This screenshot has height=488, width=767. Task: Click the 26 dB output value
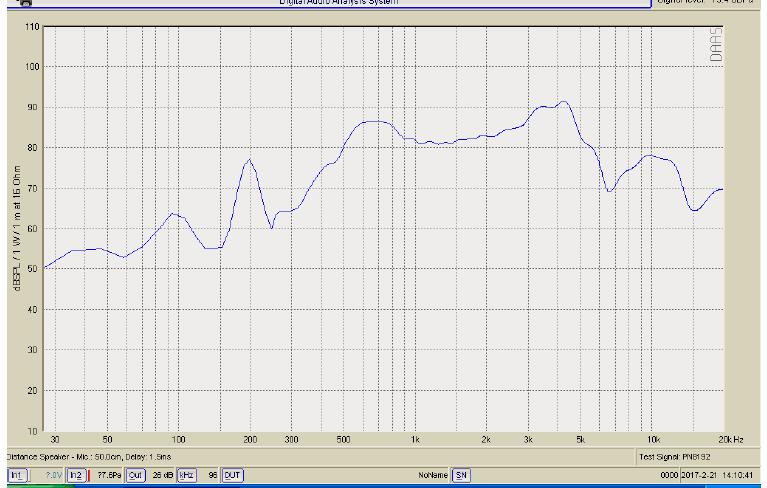[163, 475]
